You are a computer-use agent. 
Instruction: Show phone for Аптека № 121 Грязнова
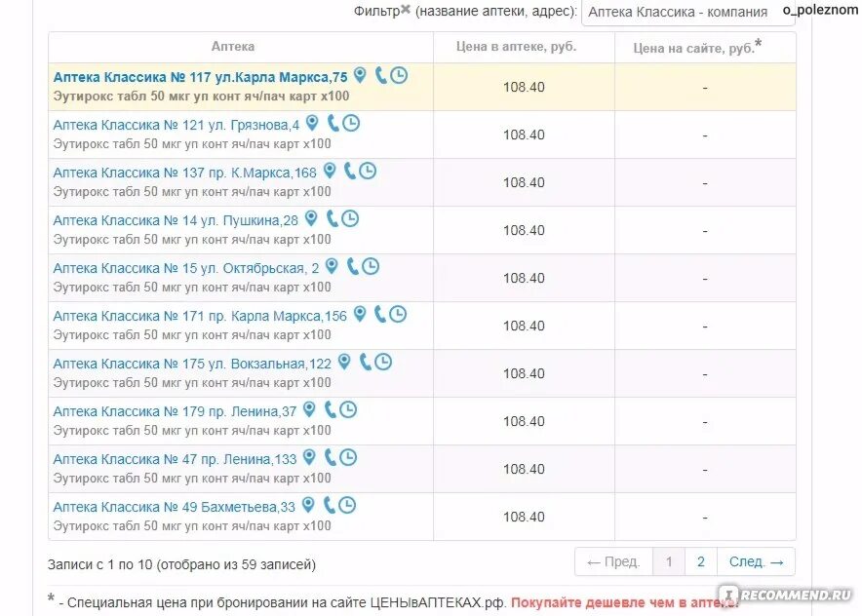point(333,123)
